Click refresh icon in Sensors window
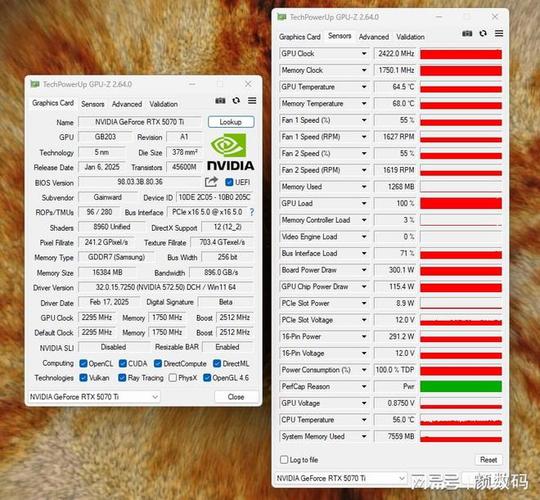Screen dimensions: 540x500 pyautogui.click(x=483, y=33)
